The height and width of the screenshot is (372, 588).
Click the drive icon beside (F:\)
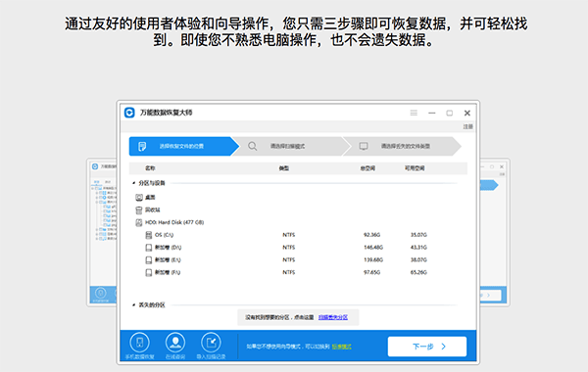pyautogui.click(x=149, y=272)
